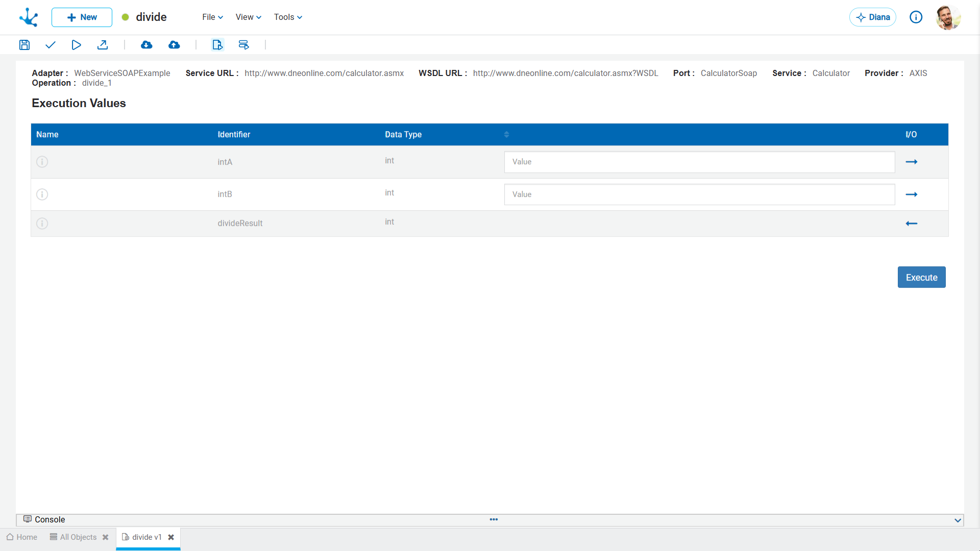Open the File menu
This screenshot has width=980, height=551.
(212, 17)
